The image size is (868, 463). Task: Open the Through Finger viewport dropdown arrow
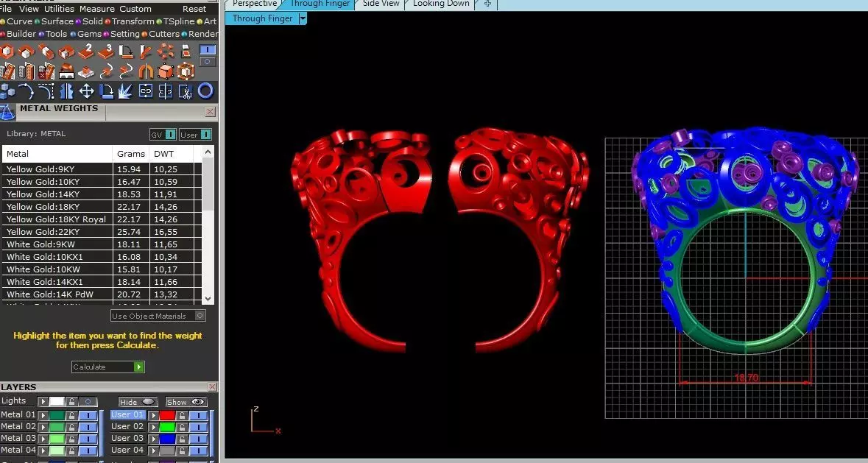pyautogui.click(x=303, y=18)
